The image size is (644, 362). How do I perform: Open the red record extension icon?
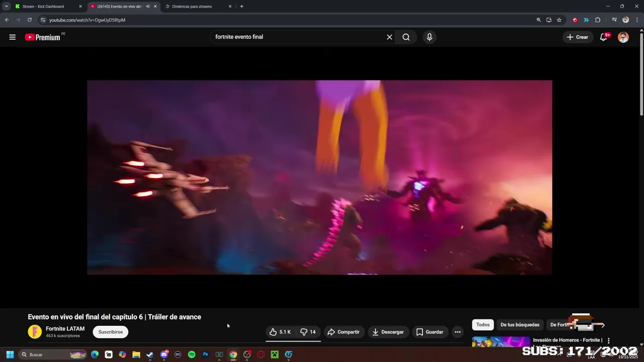[575, 20]
